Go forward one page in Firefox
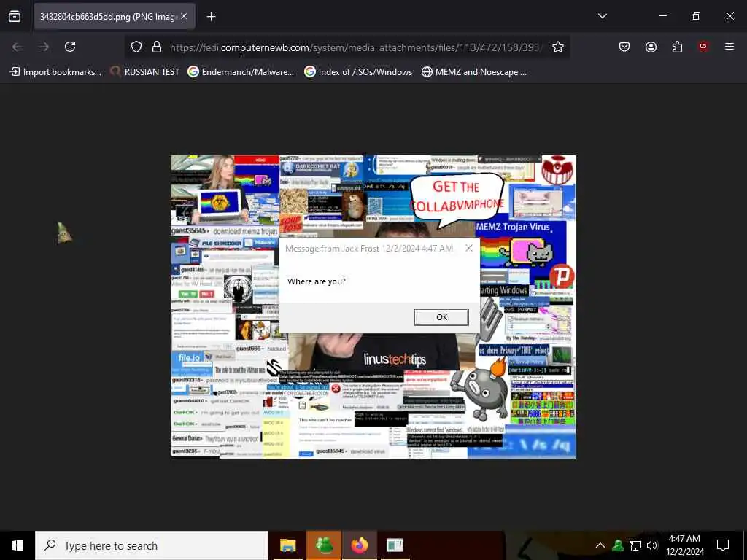The image size is (747, 560). 44,47
